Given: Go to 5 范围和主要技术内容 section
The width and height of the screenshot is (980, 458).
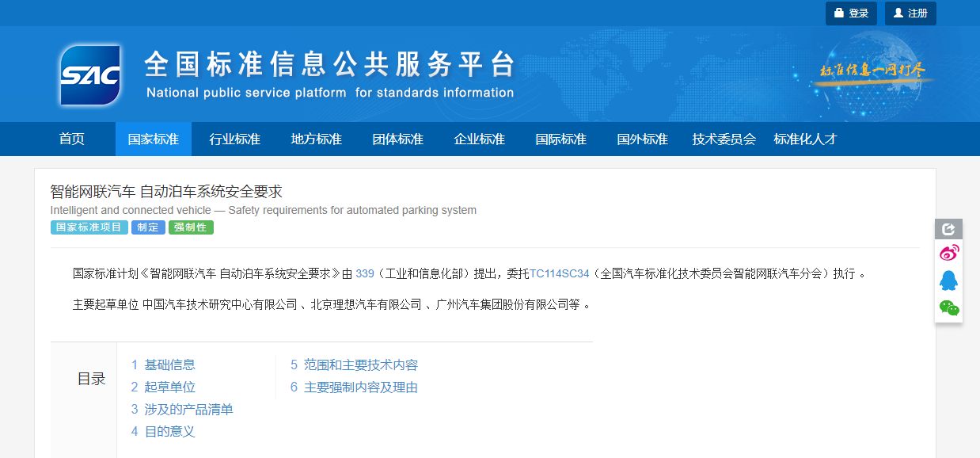Looking at the screenshot, I should tap(354, 364).
